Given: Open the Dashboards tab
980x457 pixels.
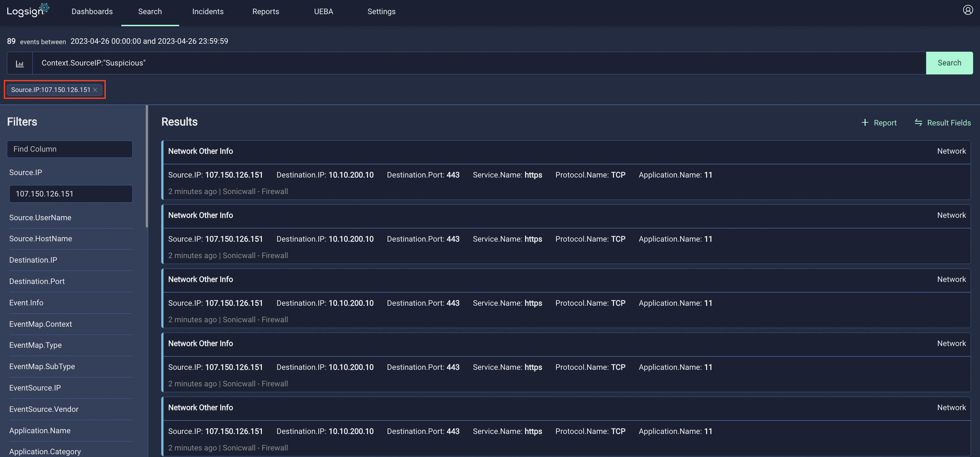Looking at the screenshot, I should (x=92, y=12).
